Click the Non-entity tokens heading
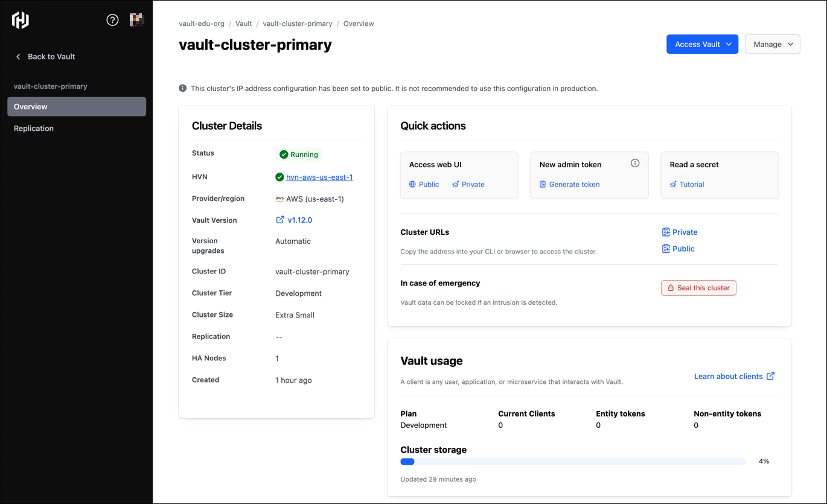Image resolution: width=827 pixels, height=504 pixels. [x=727, y=414]
